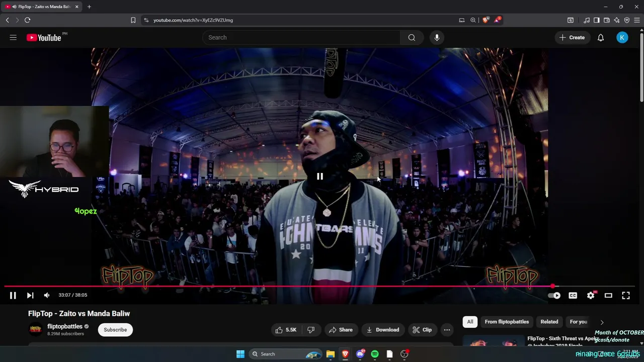644x362 pixels.
Task: Open OBS Studio from the taskbar
Action: 405,354
